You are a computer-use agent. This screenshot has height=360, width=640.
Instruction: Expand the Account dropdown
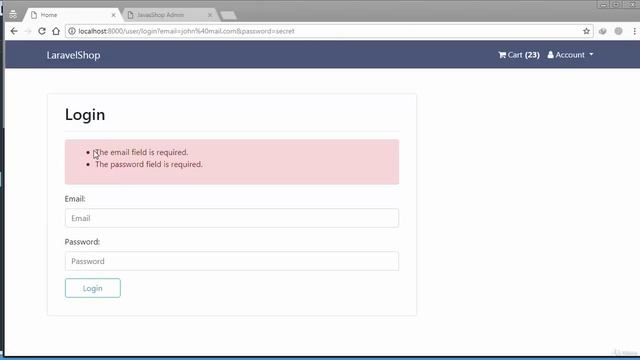click(570, 55)
